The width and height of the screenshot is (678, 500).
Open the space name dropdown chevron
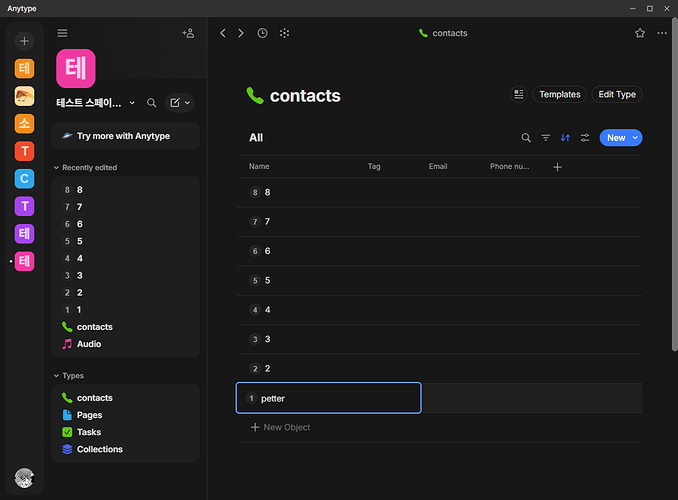(132, 103)
